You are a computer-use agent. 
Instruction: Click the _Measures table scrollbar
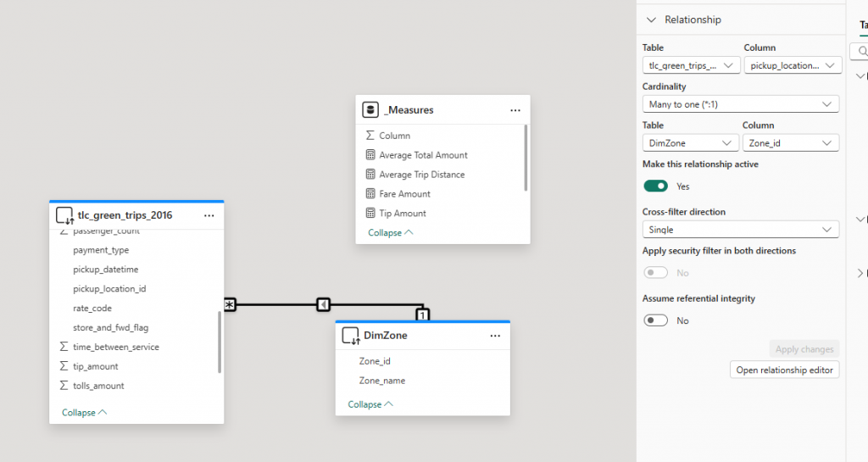526,157
